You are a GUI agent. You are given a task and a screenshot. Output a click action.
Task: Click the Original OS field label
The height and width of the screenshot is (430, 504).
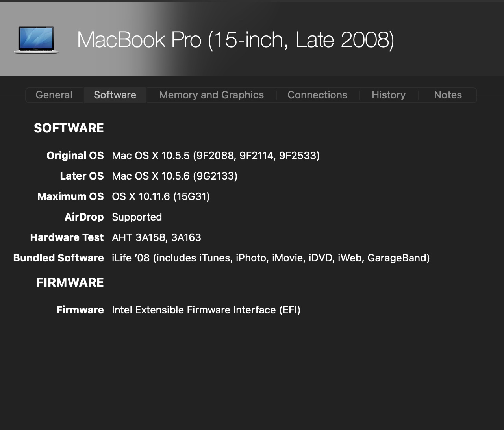click(x=75, y=156)
